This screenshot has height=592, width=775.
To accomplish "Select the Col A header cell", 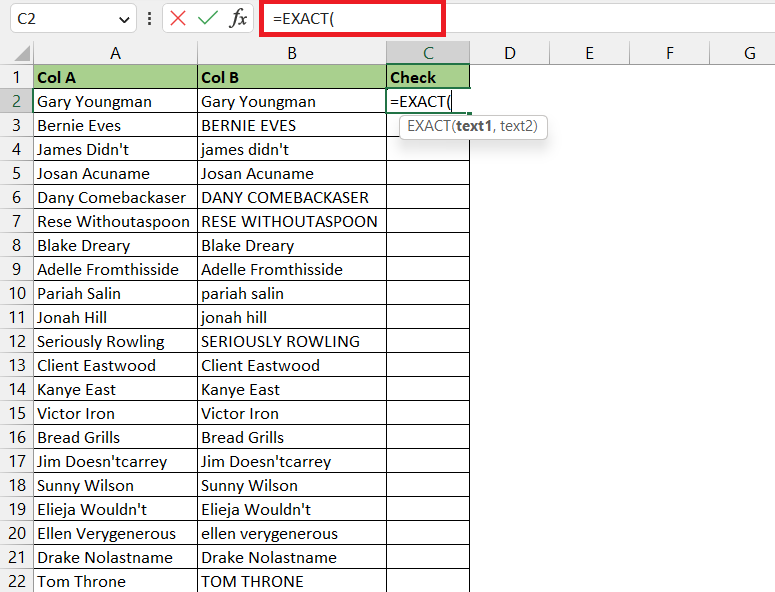I will (x=115, y=77).
